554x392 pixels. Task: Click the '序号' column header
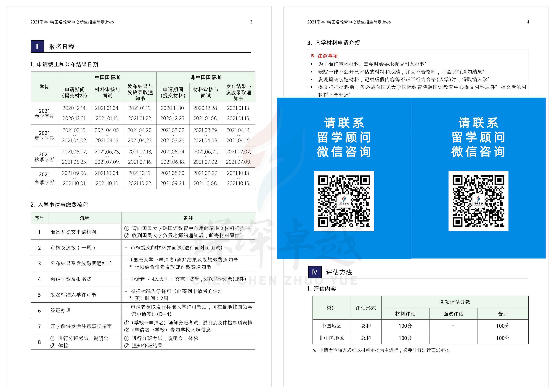pyautogui.click(x=39, y=218)
